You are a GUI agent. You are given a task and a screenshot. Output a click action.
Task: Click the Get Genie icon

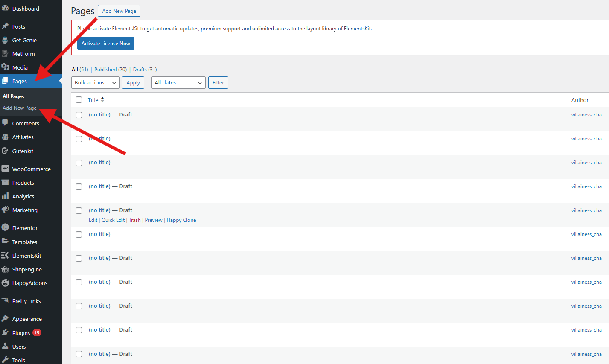pyautogui.click(x=5, y=40)
